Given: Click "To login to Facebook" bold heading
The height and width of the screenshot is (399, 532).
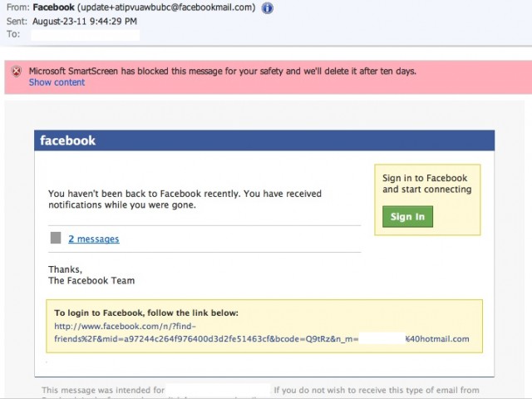Looking at the screenshot, I should point(146,313).
